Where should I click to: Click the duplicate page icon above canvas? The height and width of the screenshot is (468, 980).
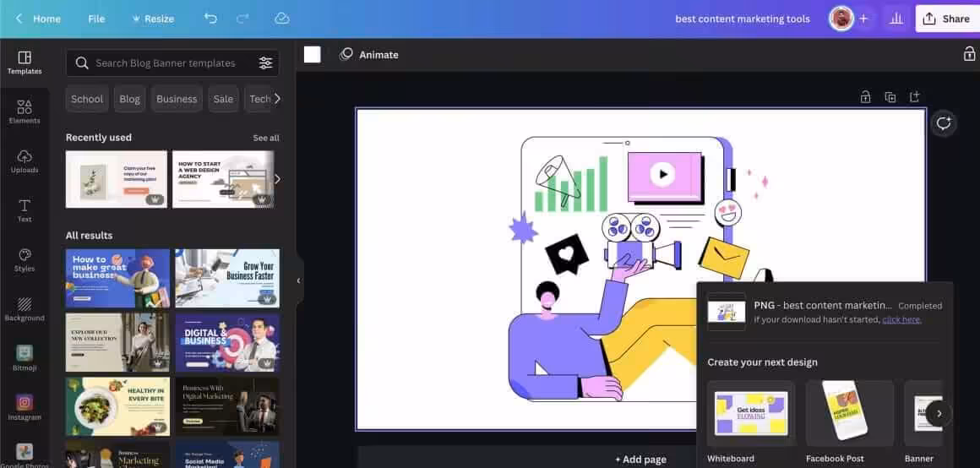tap(890, 97)
